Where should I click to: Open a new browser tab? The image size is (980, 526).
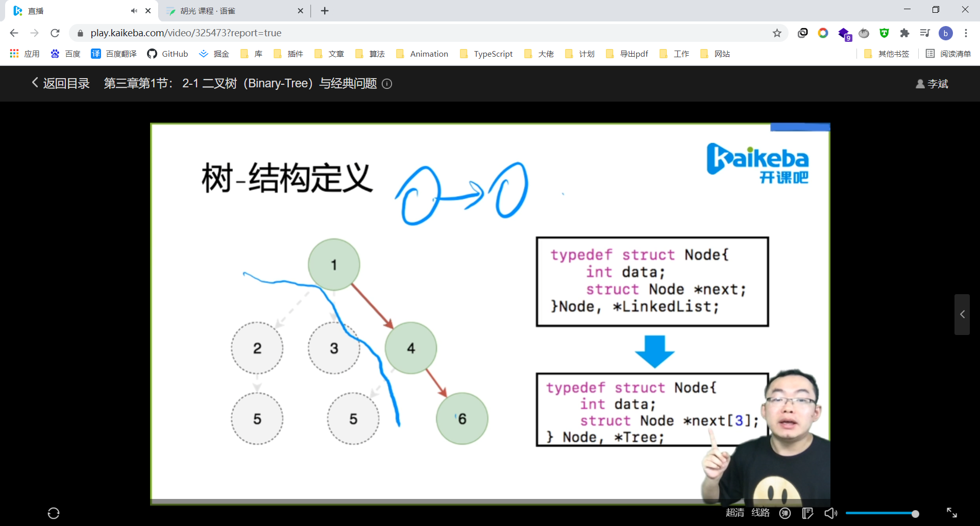click(x=325, y=11)
